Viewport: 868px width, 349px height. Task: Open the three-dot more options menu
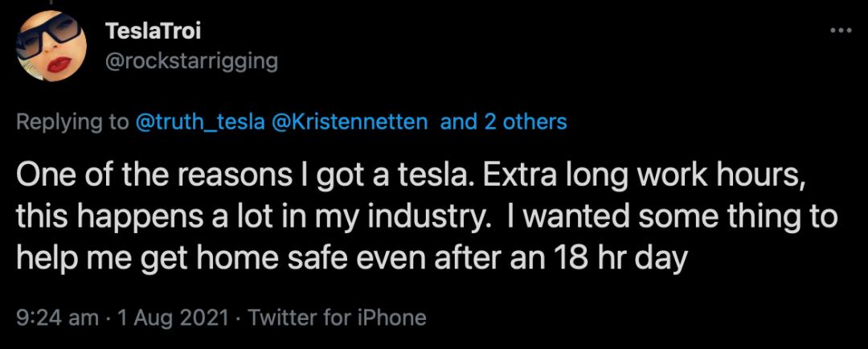tap(839, 30)
